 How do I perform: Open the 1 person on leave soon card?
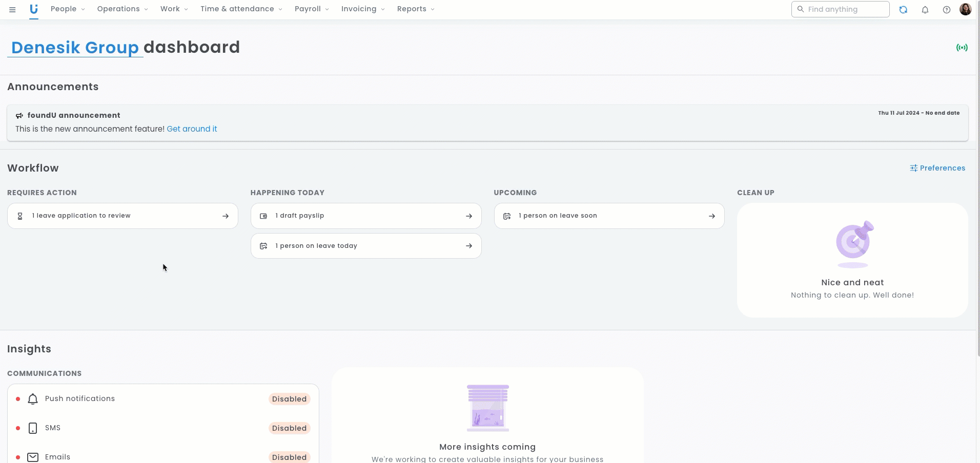[x=609, y=216]
